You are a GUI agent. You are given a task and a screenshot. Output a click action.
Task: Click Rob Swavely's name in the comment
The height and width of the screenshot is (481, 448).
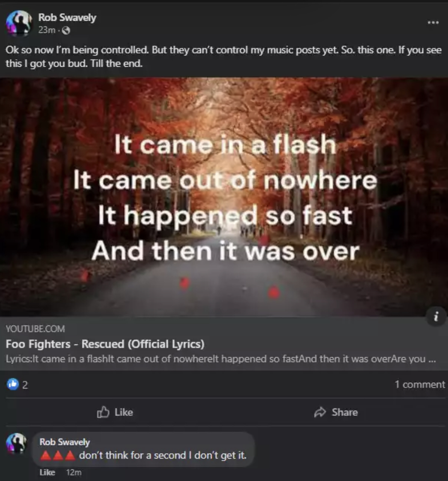[x=65, y=442]
